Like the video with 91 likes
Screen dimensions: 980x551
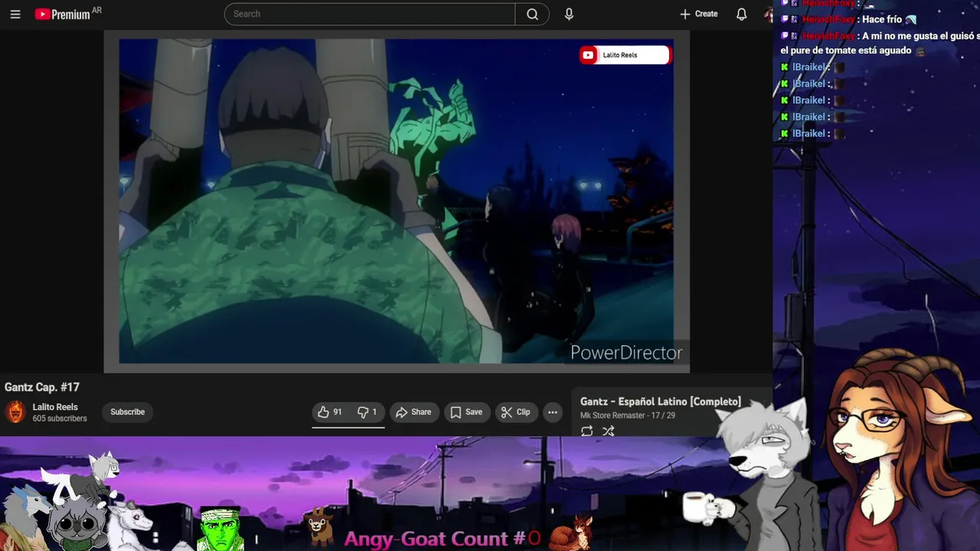coord(330,412)
